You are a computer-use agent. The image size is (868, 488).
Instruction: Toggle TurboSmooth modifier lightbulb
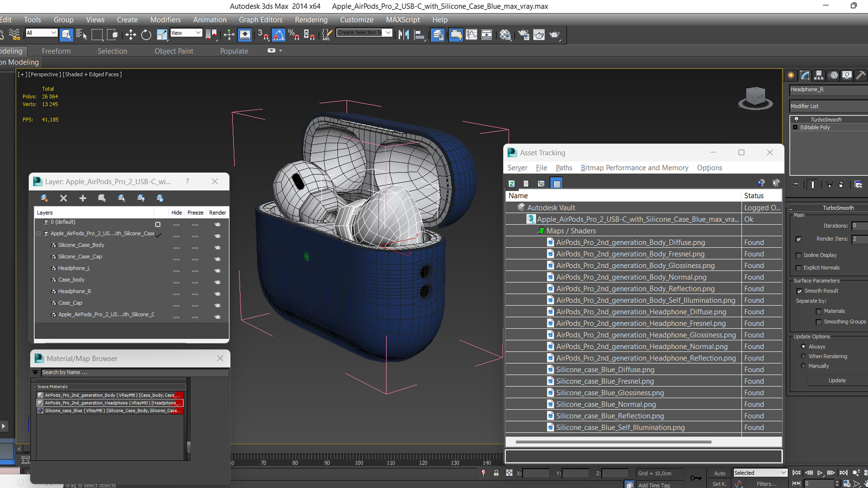[x=796, y=119]
